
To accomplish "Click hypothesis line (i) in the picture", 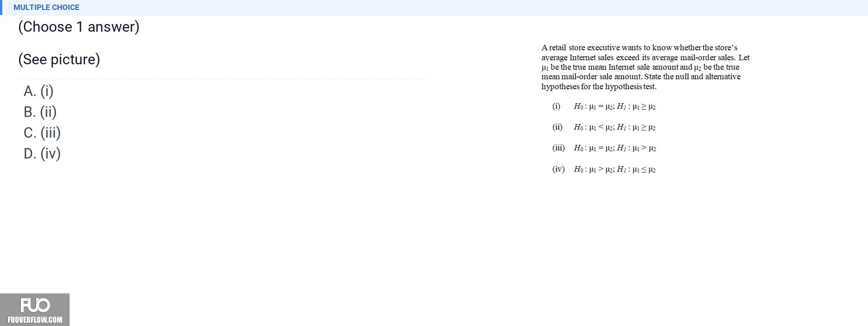I will coord(604,106).
